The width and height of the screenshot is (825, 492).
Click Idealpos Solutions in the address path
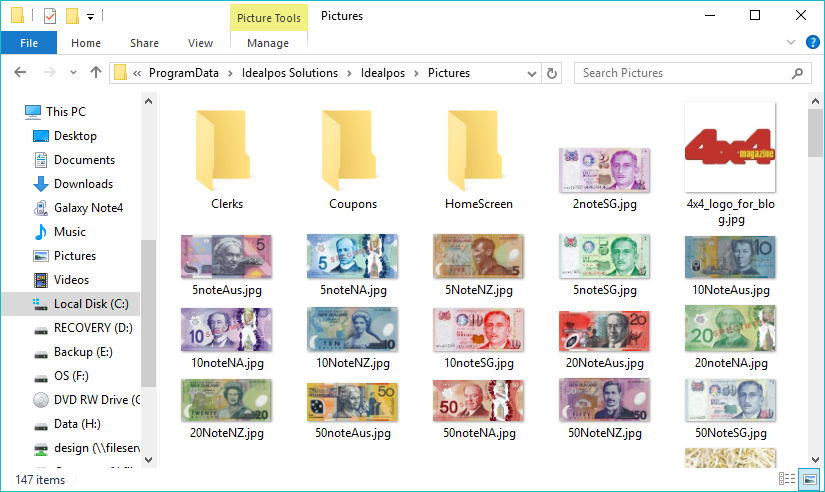290,73
